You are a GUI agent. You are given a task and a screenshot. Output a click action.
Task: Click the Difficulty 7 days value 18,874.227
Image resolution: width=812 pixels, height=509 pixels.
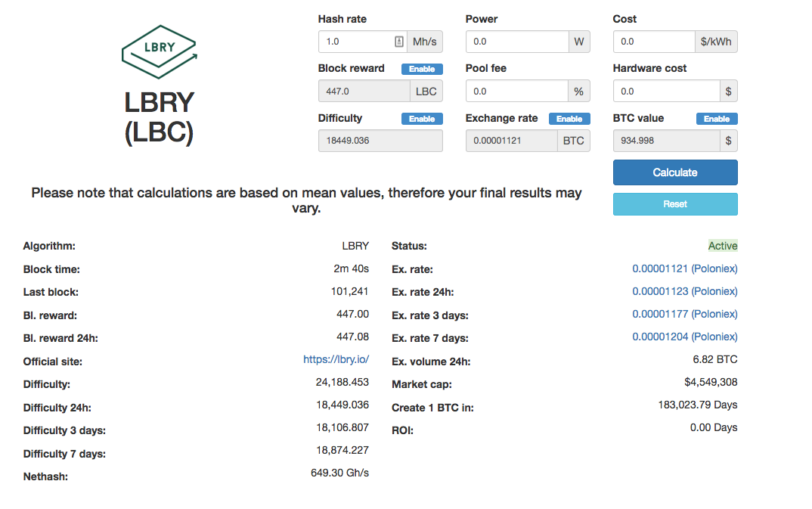[342, 451]
